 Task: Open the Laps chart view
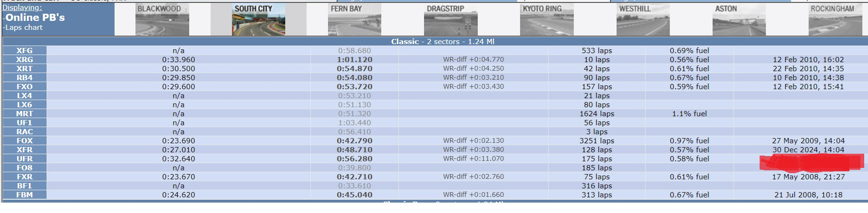(x=24, y=28)
